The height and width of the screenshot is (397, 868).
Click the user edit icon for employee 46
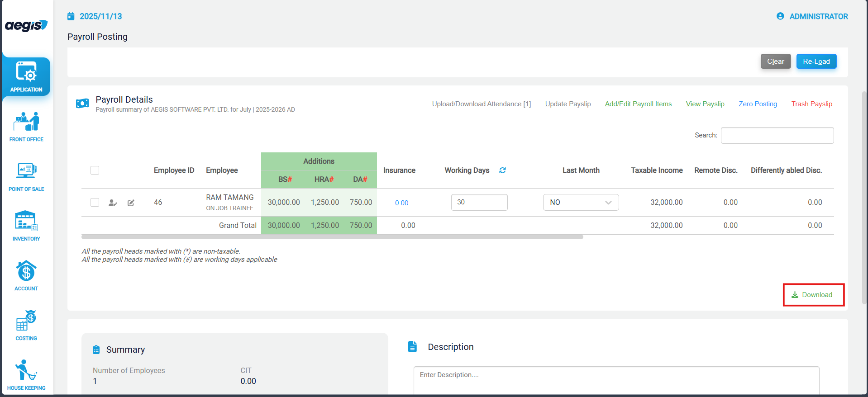click(113, 203)
